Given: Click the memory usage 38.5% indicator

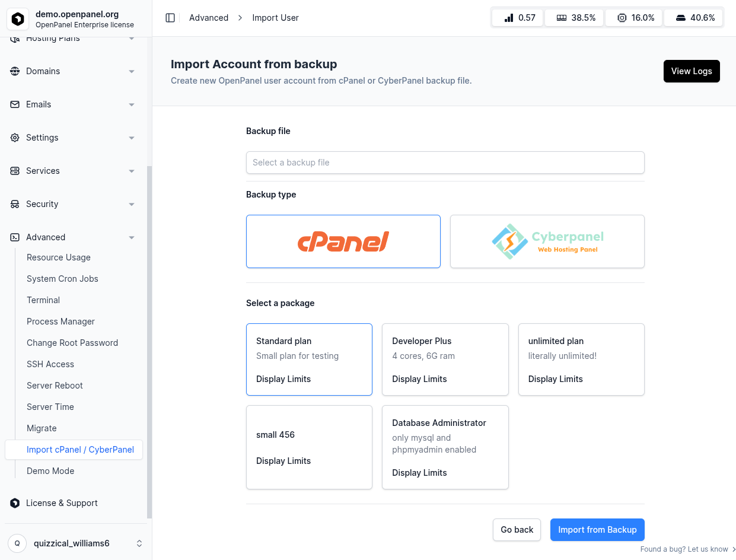Looking at the screenshot, I should click(x=574, y=18).
